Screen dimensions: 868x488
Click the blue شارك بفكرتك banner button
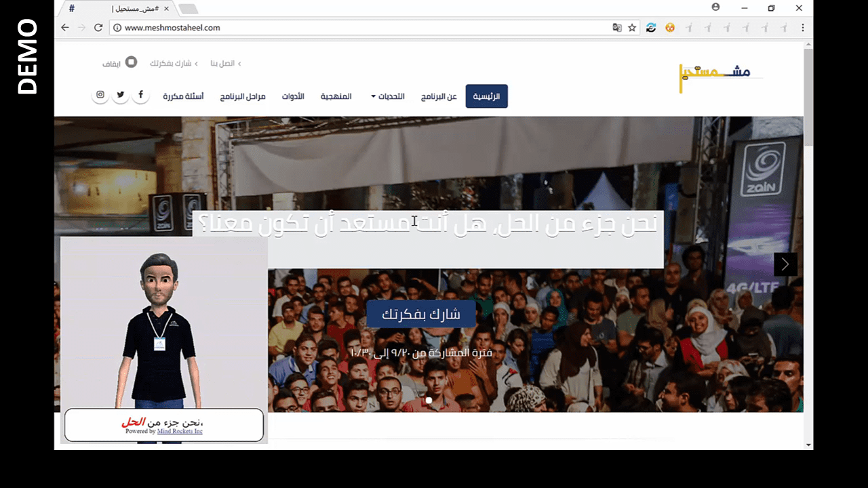pyautogui.click(x=421, y=314)
